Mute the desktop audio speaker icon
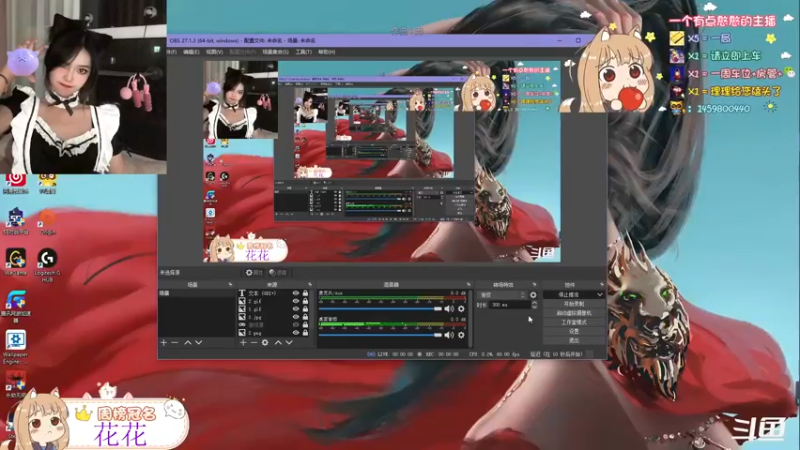The height and width of the screenshot is (450, 800). click(449, 335)
